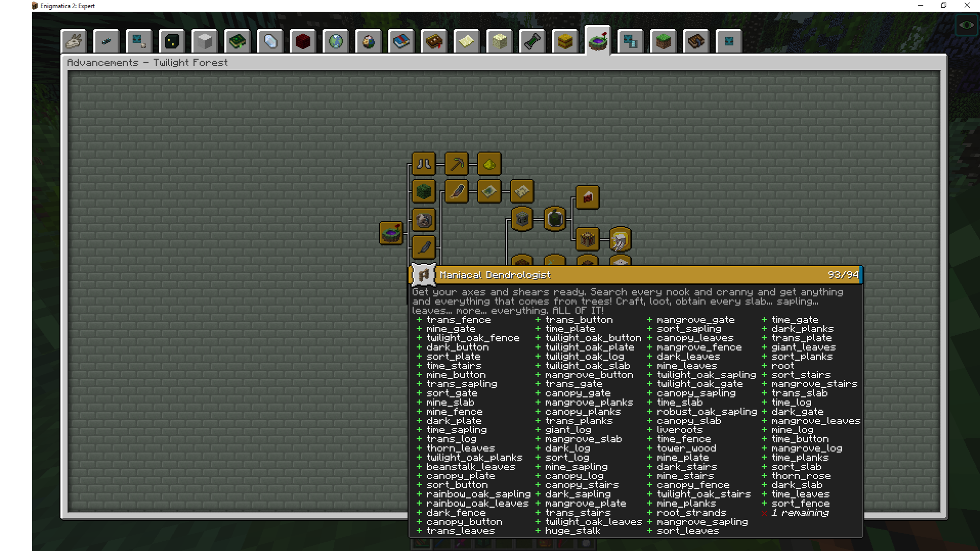The width and height of the screenshot is (980, 551).
Task: Click the 'beanstalk_leaves' criteria entry
Action: (471, 467)
